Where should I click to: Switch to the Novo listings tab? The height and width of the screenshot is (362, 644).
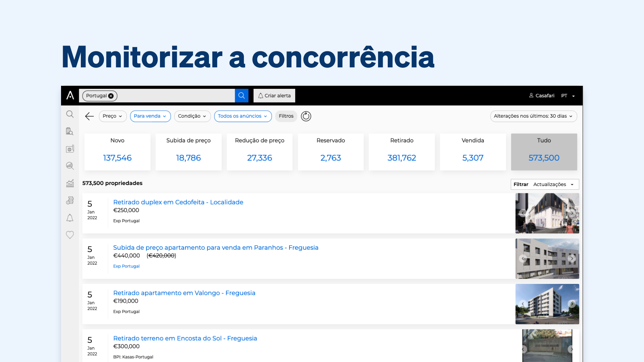[x=117, y=152]
